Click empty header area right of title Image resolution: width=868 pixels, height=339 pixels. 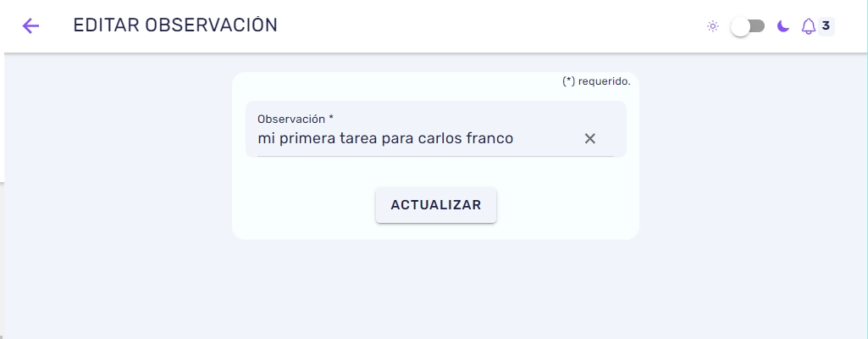coord(487,26)
